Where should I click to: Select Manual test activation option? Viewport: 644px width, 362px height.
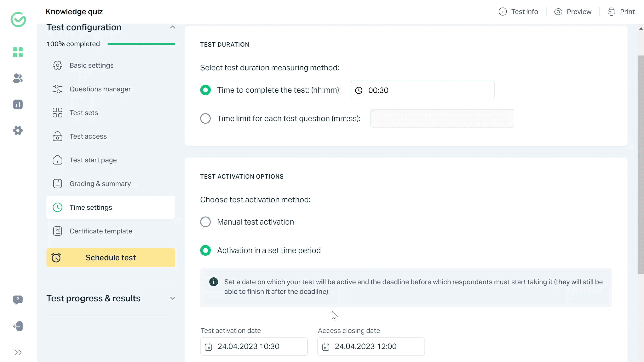point(205,222)
